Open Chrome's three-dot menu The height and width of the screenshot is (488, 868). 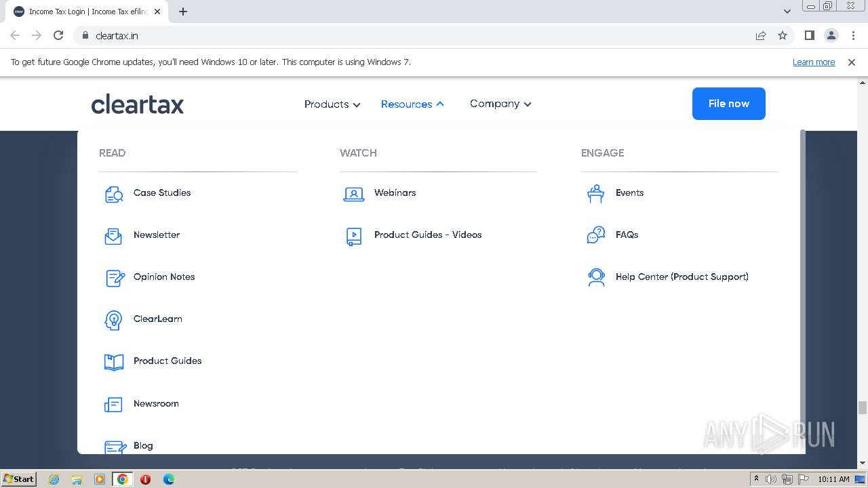[x=853, y=35]
